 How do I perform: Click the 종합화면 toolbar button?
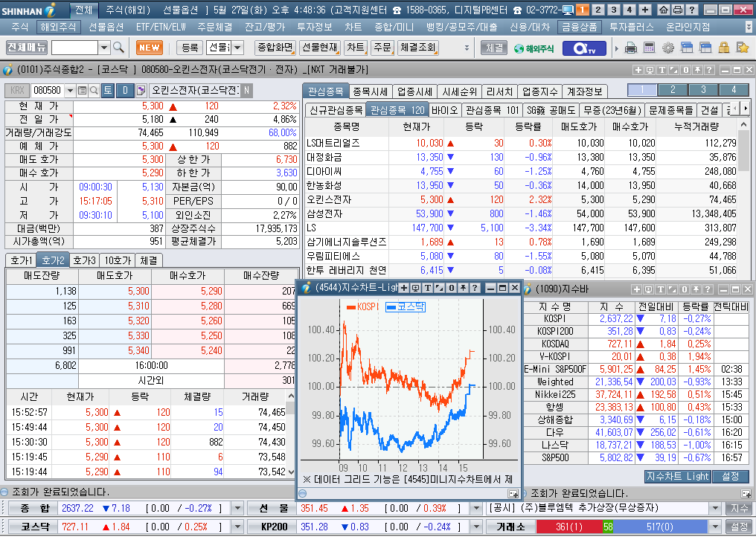pos(275,48)
